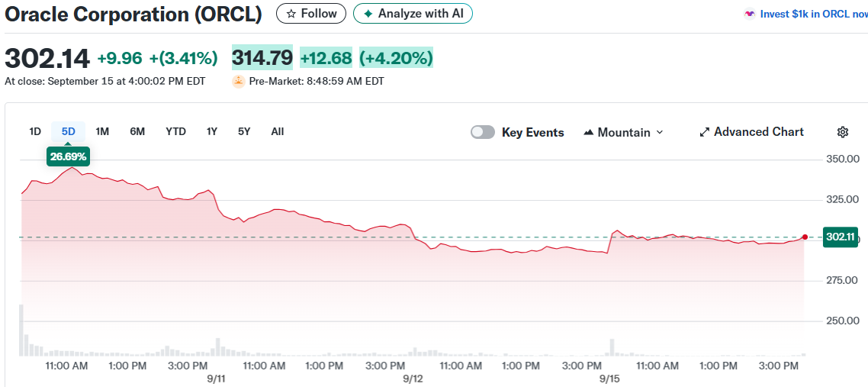
Task: Click the sparkle icon in Analyze with AI
Action: tap(368, 14)
